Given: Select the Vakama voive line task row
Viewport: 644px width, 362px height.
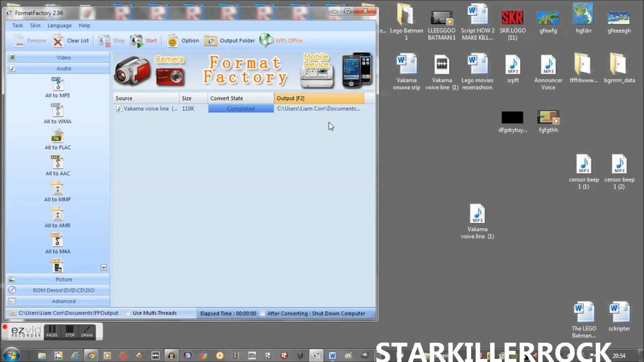Looking at the screenshot, I should [239, 109].
